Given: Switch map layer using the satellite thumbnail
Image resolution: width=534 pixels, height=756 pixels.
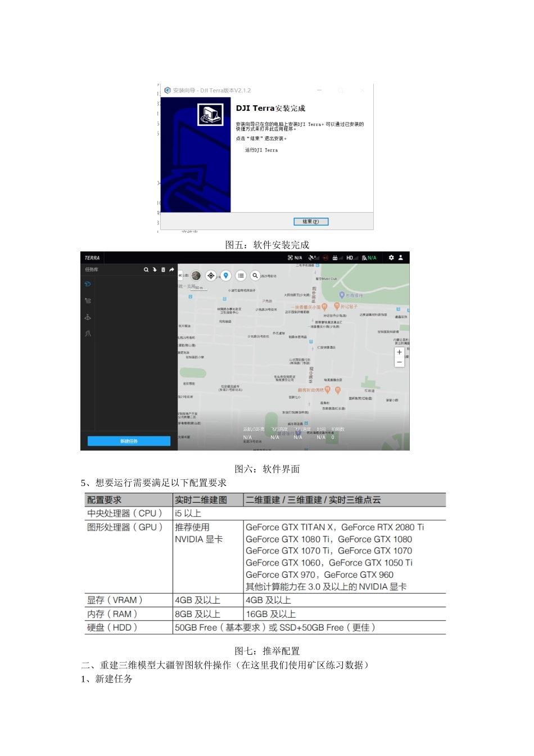Looking at the screenshot, I should (x=196, y=276).
